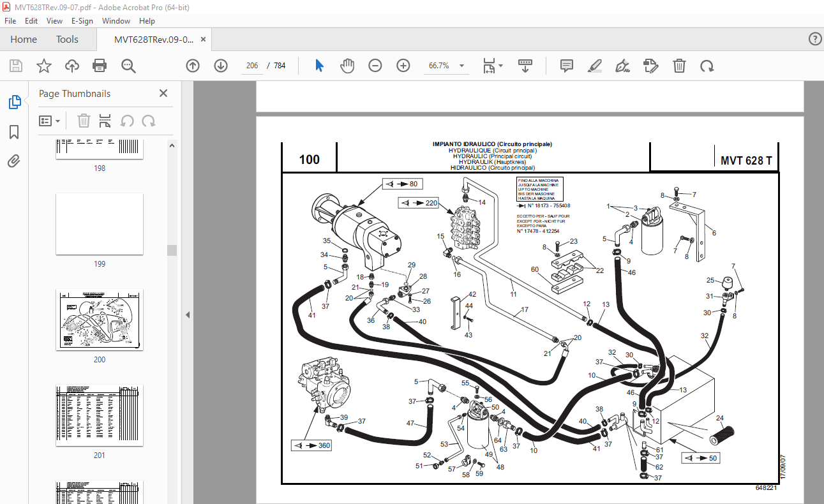The height and width of the screenshot is (504, 824).
Task: Click the MVT 628 T title text
Action: (x=746, y=161)
